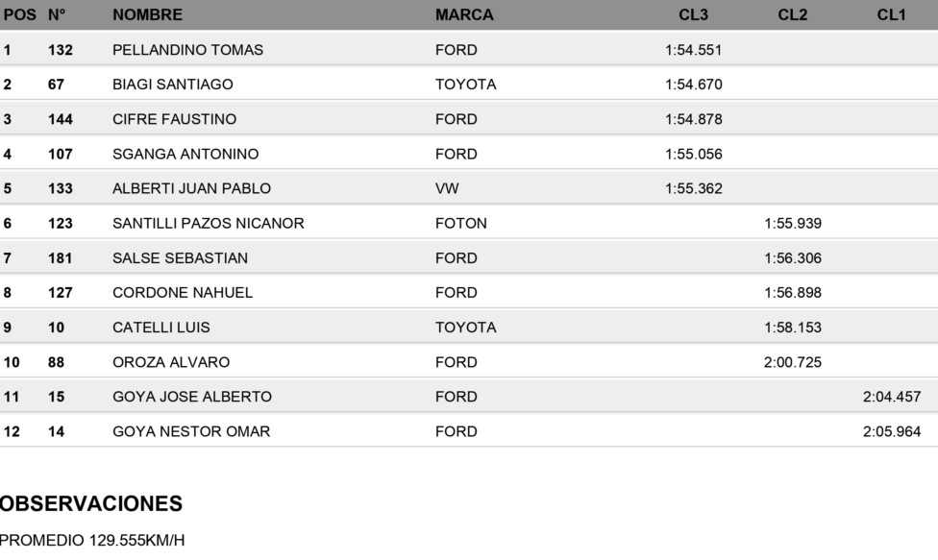Click TOYOTA brand for Catelli Luis
This screenshot has width=938, height=560.
tap(466, 328)
